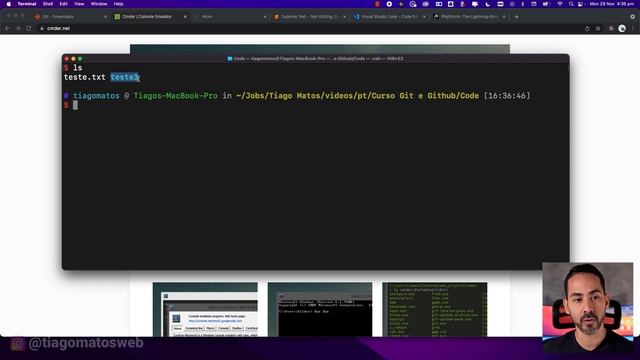
Task: Open Bluetooth status in menu bar
Action: (523, 4)
